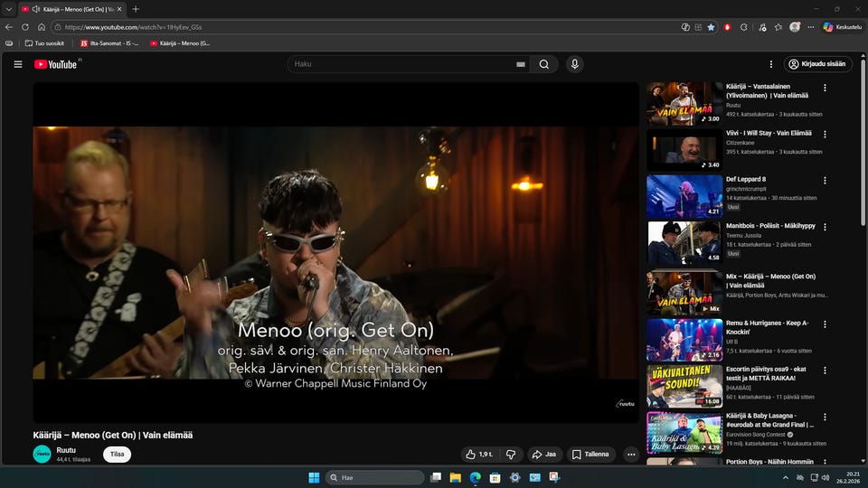Screen dimensions: 868x488
Task: Save the video with Tallenna button
Action: click(x=590, y=455)
